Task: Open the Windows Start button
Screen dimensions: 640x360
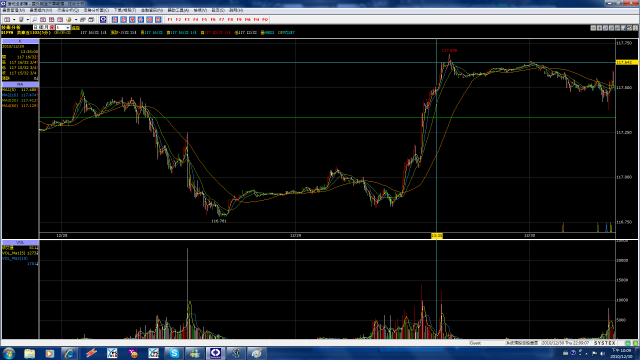Action: pyautogui.click(x=9, y=353)
